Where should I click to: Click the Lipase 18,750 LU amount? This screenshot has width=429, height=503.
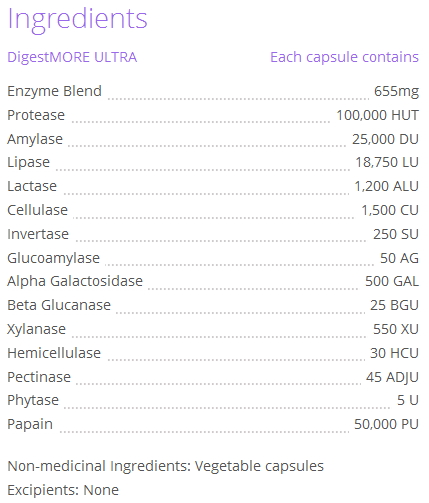[387, 162]
